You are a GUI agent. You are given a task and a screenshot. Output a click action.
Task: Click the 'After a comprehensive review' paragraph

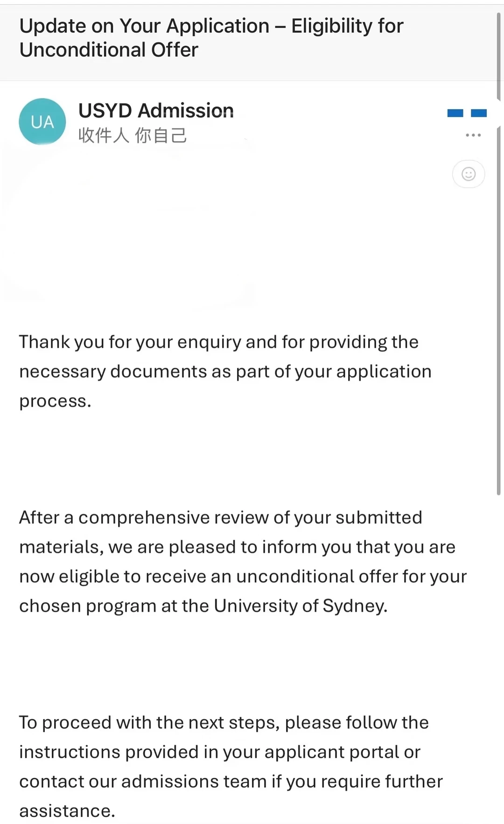[243, 561]
